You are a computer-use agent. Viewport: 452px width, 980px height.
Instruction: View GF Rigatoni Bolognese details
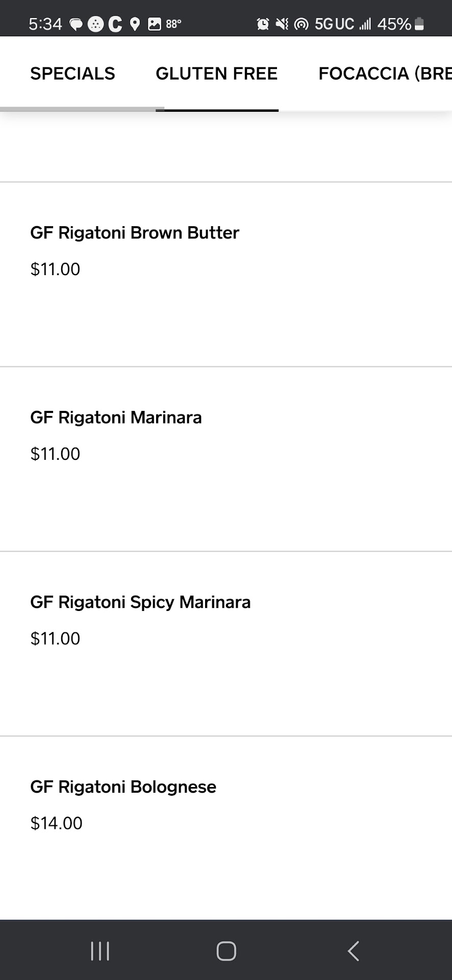click(123, 787)
